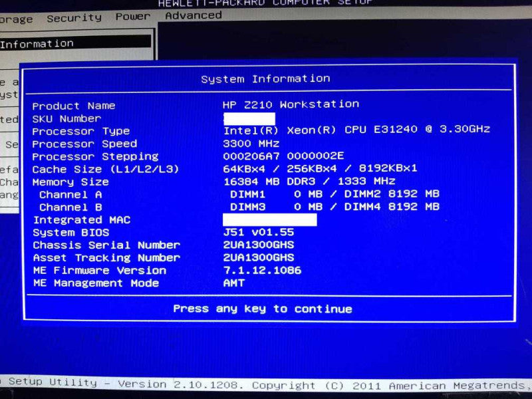Click the 'AMT' management mode value

pos(234,283)
